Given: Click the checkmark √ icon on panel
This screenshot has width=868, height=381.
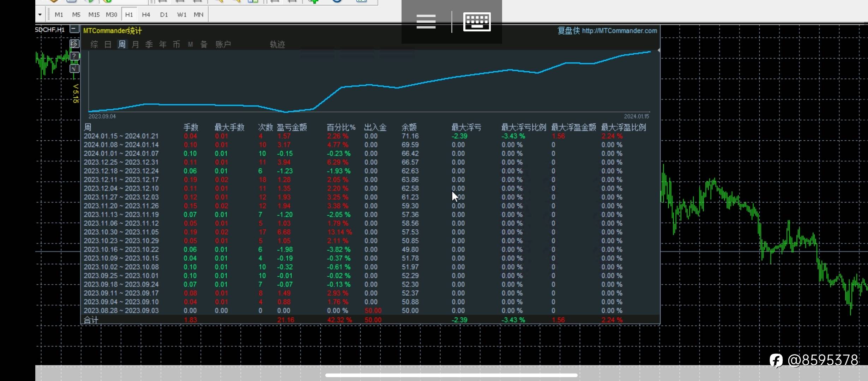Looking at the screenshot, I should [x=74, y=68].
